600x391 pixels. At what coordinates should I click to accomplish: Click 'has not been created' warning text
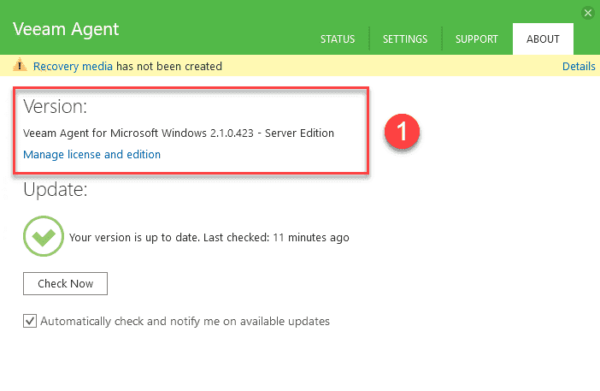[x=169, y=66]
